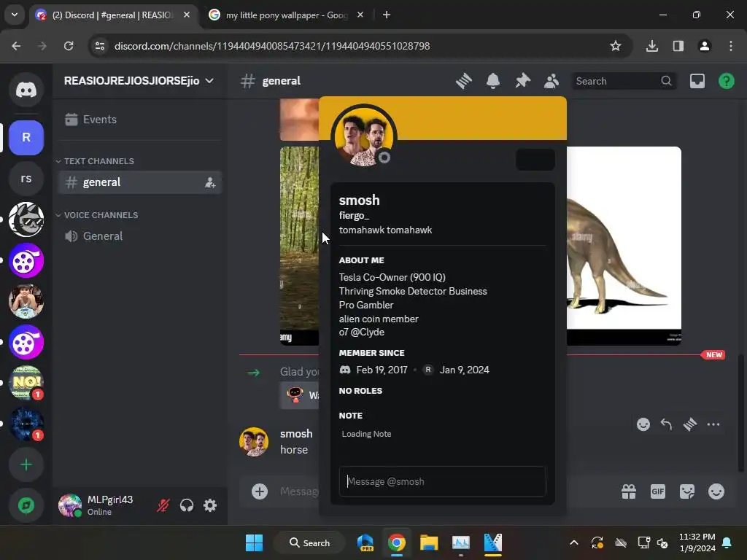This screenshot has width=747, height=560.
Task: Switch to the Discord #general tab
Action: (x=112, y=15)
